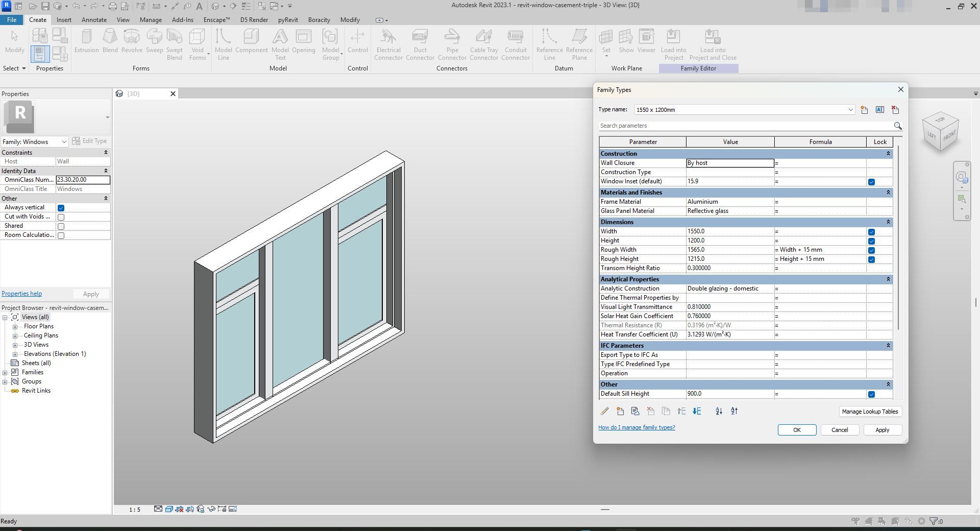Screen dimensions: 980x531
Task: Expand the 3D Views tree node
Action: (15, 345)
